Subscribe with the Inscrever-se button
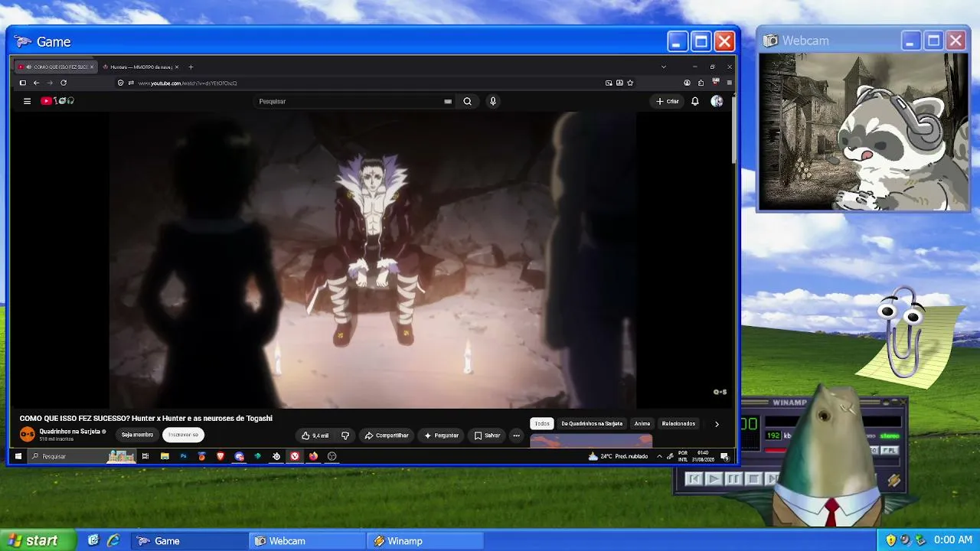Screen dimensions: 980x551 point(183,435)
